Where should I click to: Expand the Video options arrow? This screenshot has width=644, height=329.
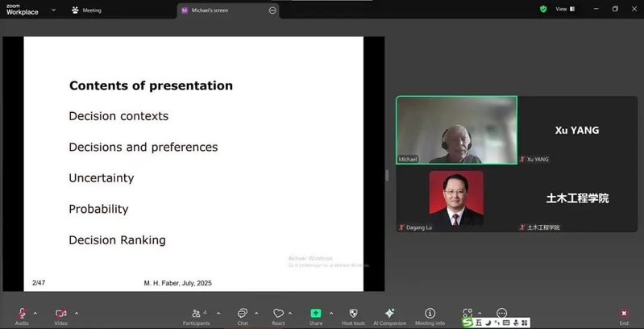[x=77, y=313]
